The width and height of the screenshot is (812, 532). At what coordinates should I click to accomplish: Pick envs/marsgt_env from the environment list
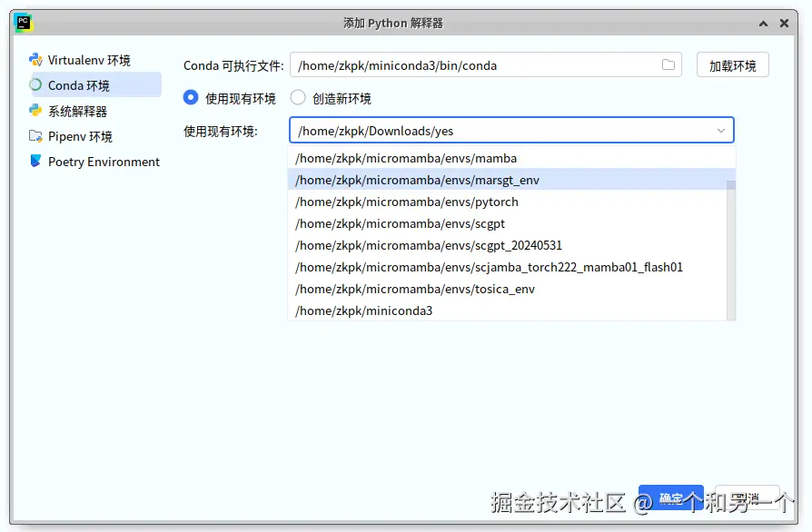[511, 180]
